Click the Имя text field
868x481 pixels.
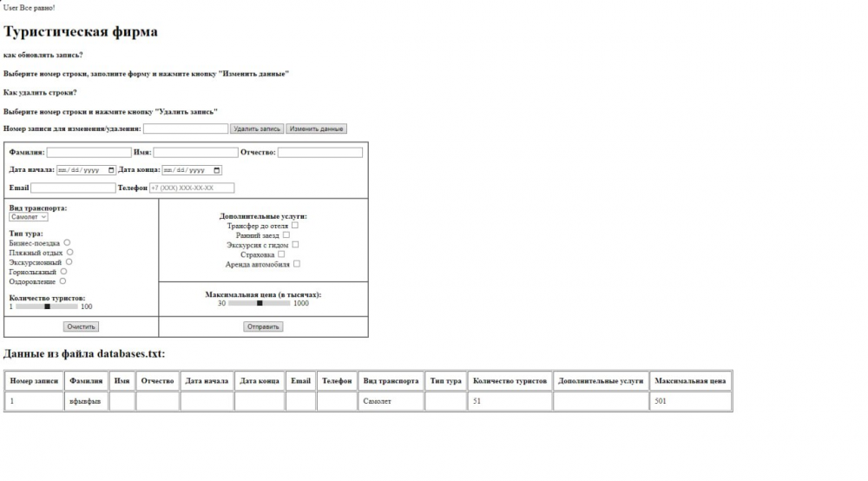pyautogui.click(x=195, y=152)
